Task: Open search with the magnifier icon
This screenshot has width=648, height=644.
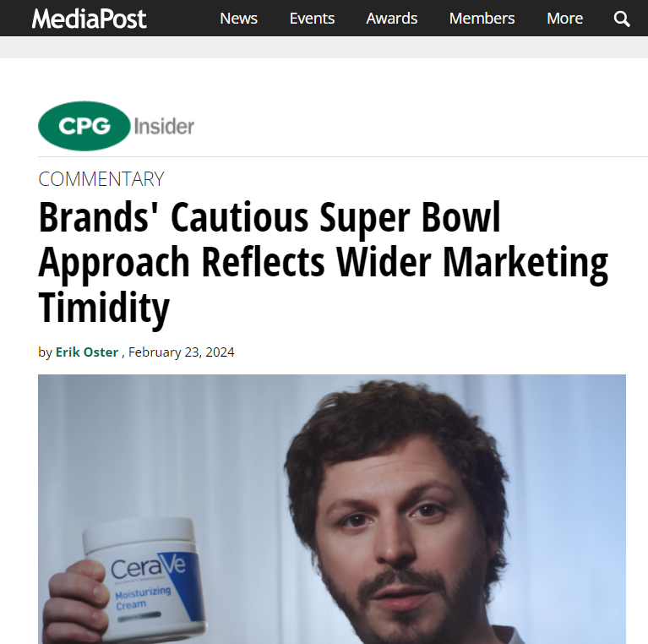Action: 622,19
